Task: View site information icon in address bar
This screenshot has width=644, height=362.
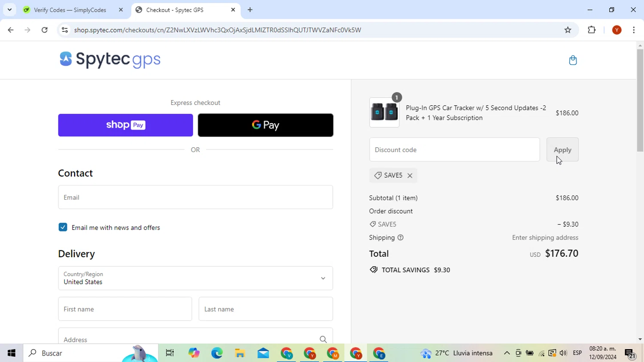Action: (x=65, y=30)
